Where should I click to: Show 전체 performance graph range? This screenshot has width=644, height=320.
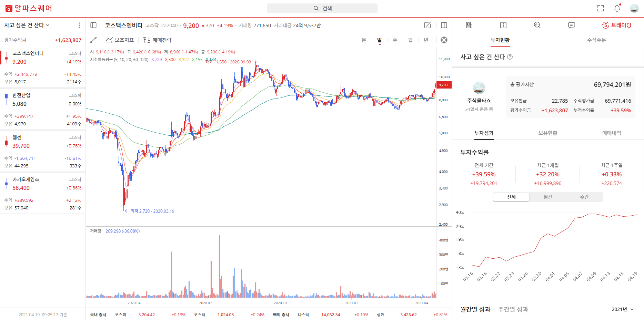(511, 197)
